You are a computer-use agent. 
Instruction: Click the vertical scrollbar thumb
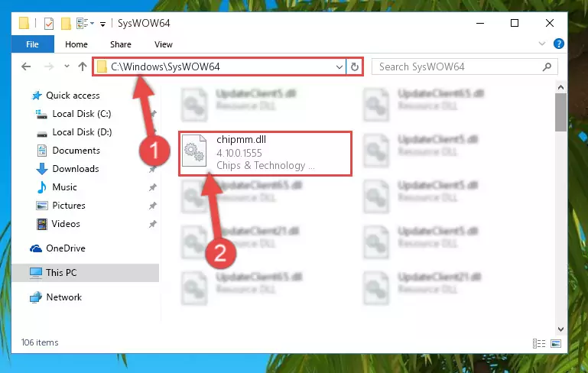(x=560, y=112)
